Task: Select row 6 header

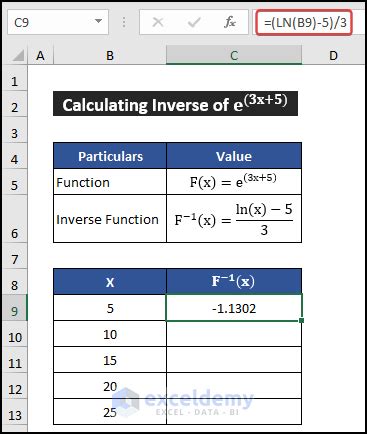Action: point(14,218)
